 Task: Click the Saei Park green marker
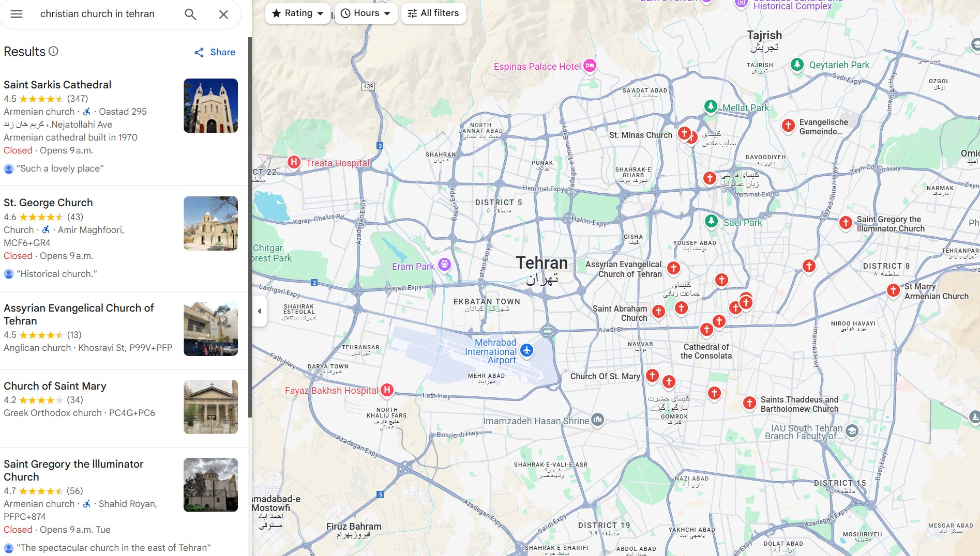[712, 221]
